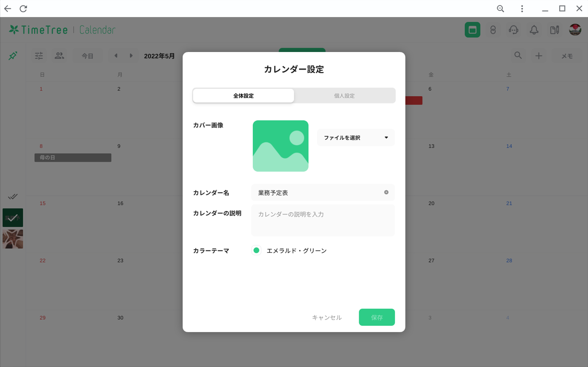Open the user profile avatar
Viewport: 588px width, 367px height.
tap(575, 30)
